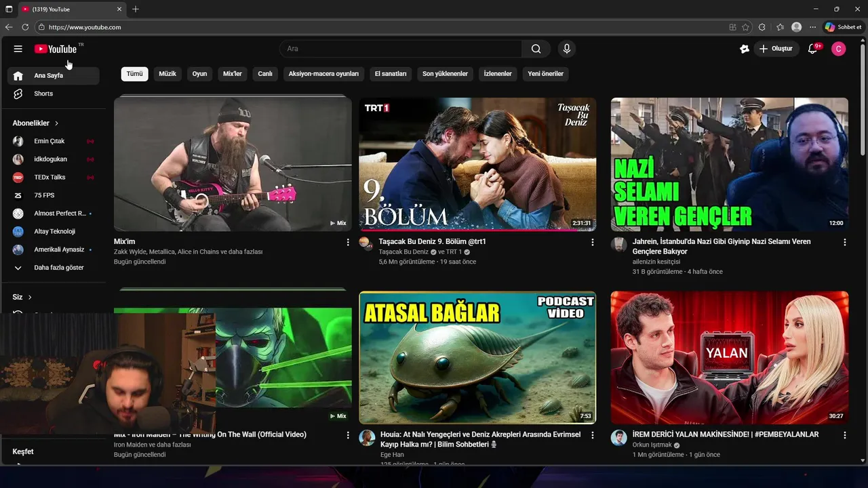The width and height of the screenshot is (868, 488).
Task: Open the Yalan Makinesi video thumbnail
Action: [729, 358]
